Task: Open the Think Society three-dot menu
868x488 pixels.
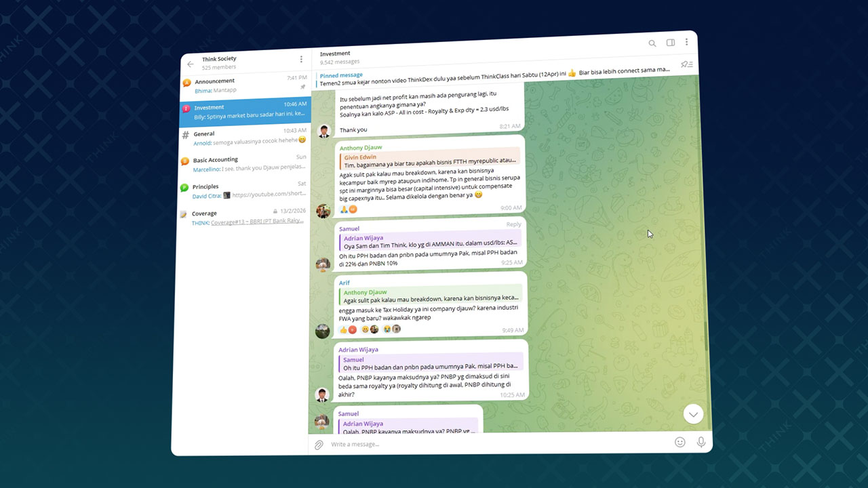Action: [x=302, y=60]
